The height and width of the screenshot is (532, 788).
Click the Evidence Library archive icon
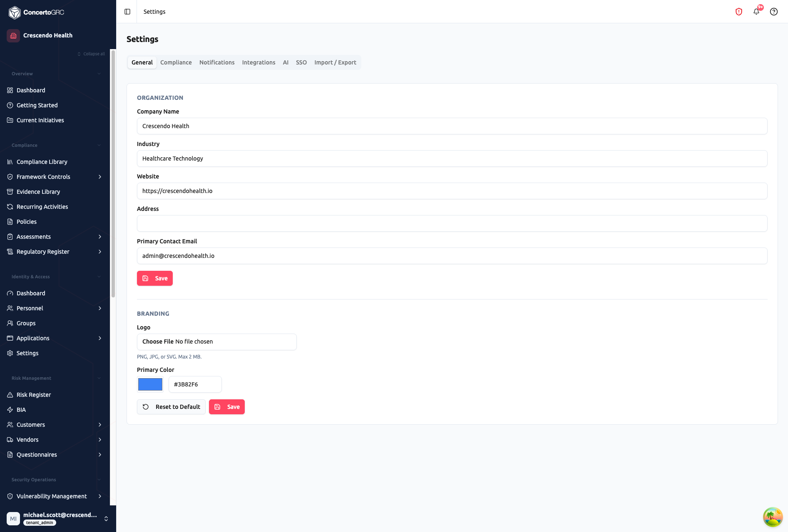pos(10,192)
